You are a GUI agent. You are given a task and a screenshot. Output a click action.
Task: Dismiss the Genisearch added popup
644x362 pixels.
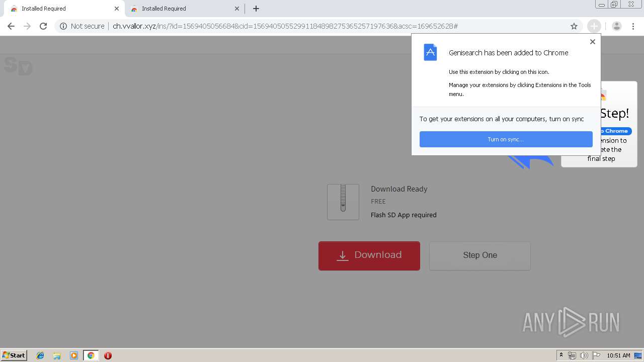[593, 42]
